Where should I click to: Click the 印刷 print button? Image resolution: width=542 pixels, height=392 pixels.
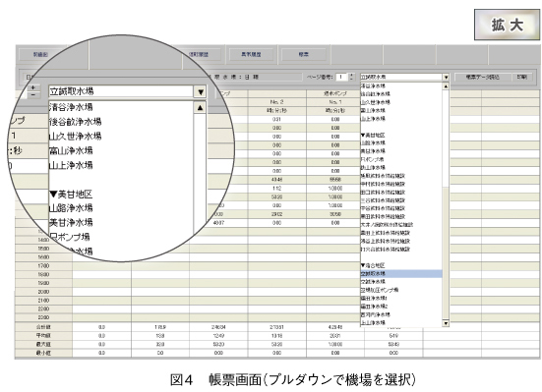point(522,77)
